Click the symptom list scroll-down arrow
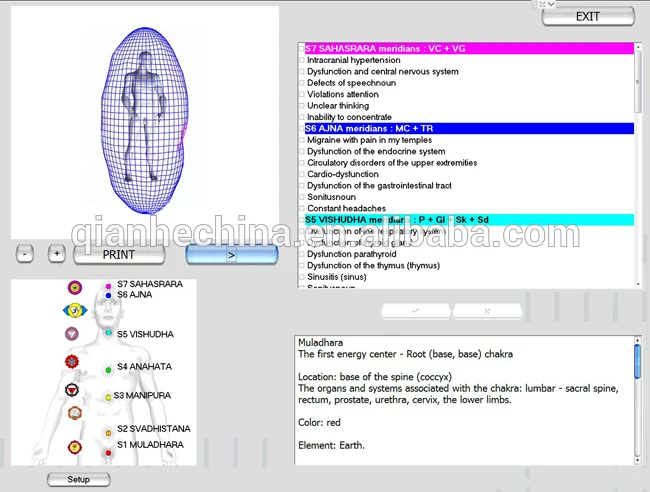This screenshot has height=492, width=650. tap(638, 284)
